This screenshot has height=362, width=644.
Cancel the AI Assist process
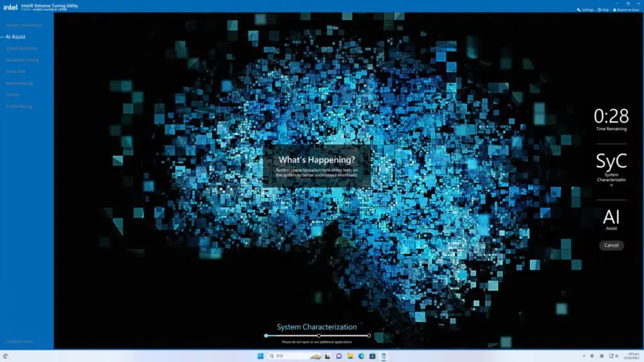(x=611, y=245)
